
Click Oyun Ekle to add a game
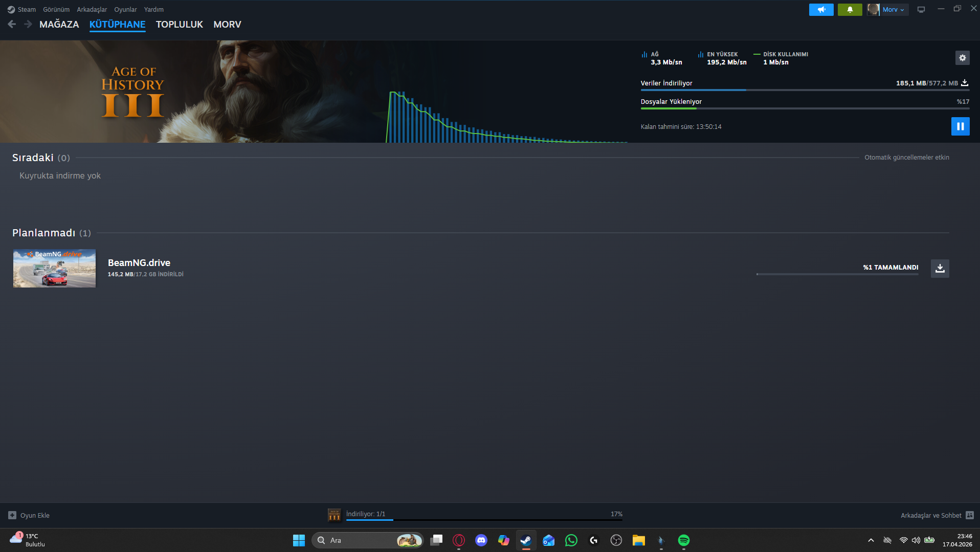pyautogui.click(x=29, y=515)
